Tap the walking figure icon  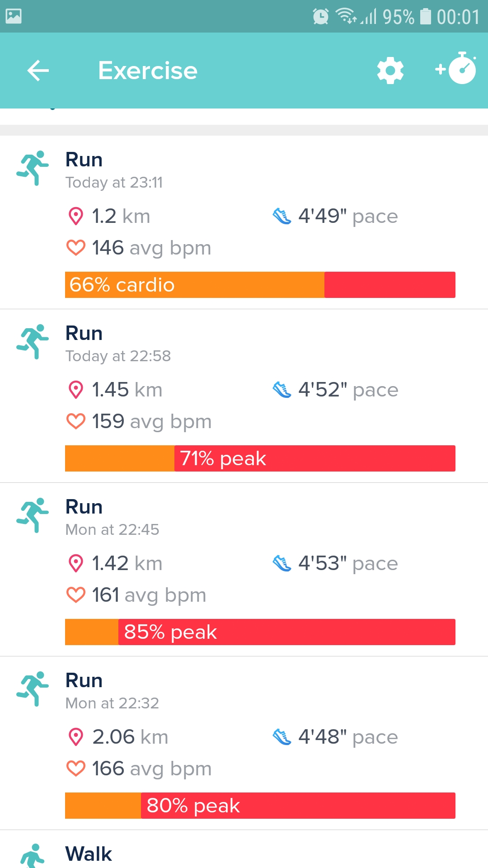coord(33,856)
